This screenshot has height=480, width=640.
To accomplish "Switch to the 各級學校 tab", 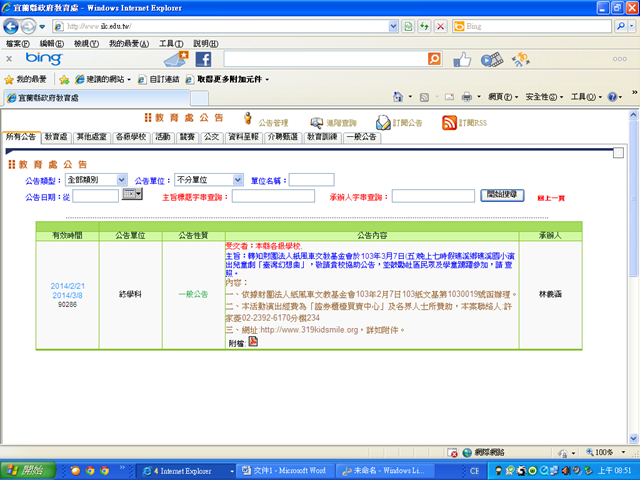I will (x=131, y=137).
